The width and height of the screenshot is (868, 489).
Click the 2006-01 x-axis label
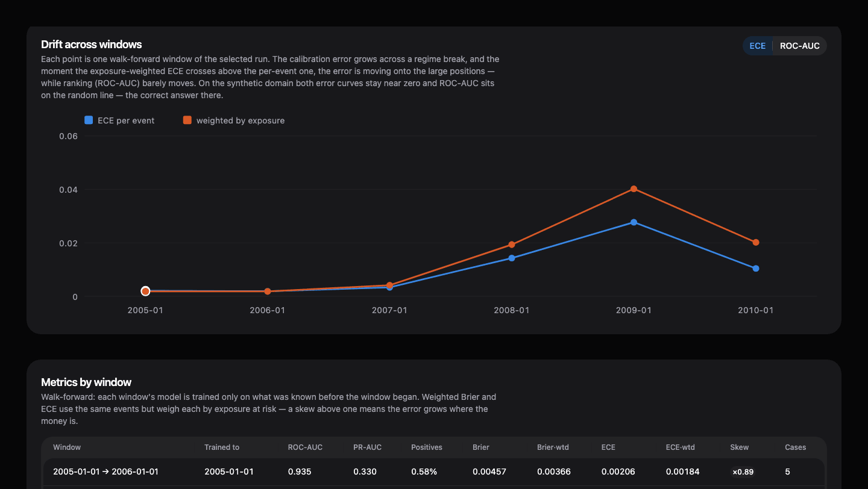coord(268,310)
